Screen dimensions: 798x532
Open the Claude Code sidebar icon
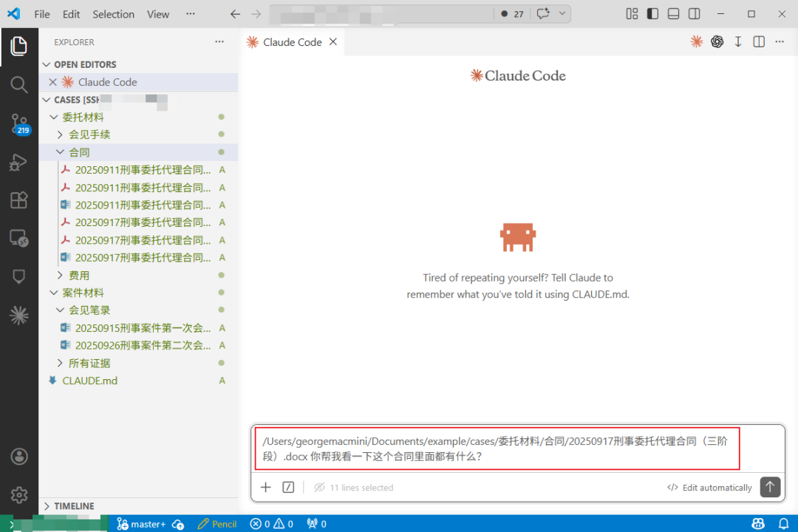[x=18, y=316]
